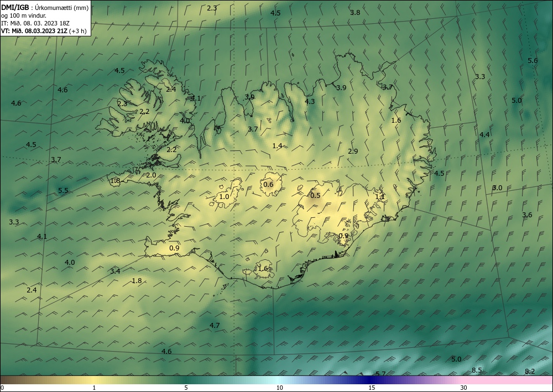Image resolution: width=553 pixels, height=392 pixels.
Task: Click the 3.0 value label
Action: (x=497, y=188)
